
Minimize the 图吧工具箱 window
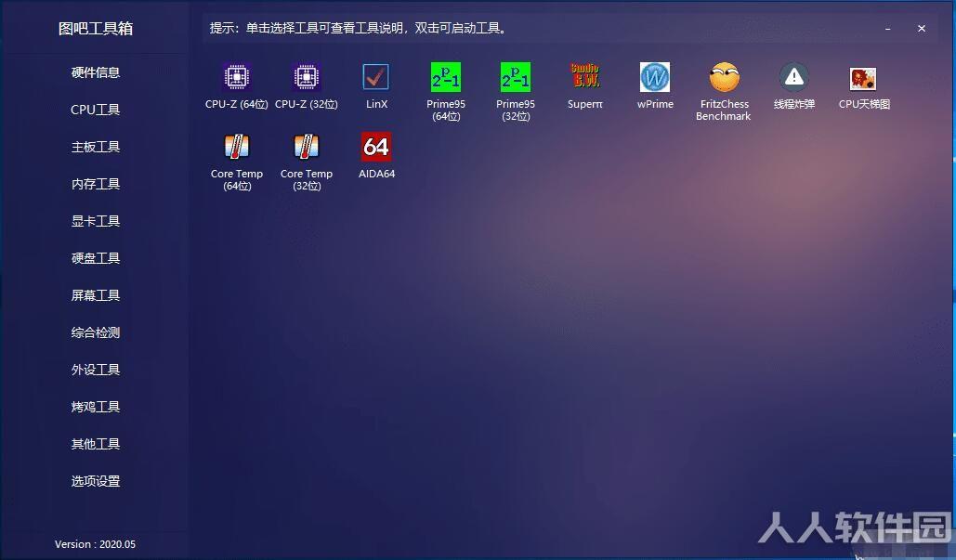click(x=888, y=29)
